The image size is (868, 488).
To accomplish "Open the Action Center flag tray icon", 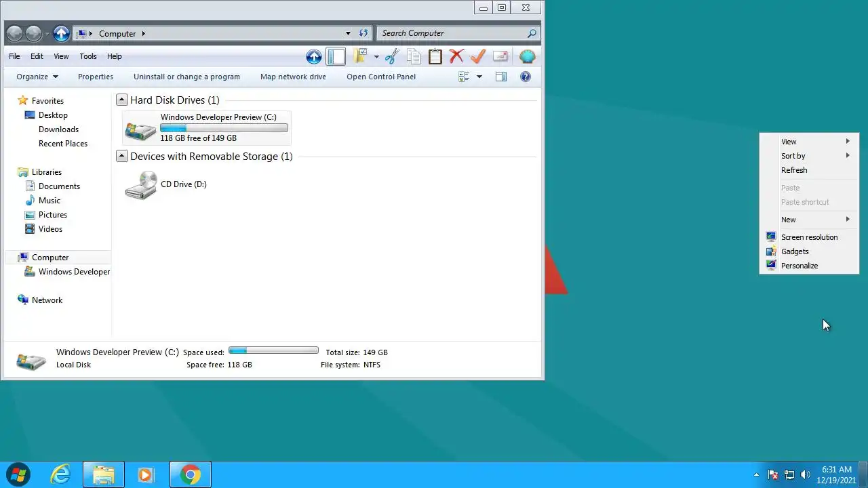I will tap(772, 474).
